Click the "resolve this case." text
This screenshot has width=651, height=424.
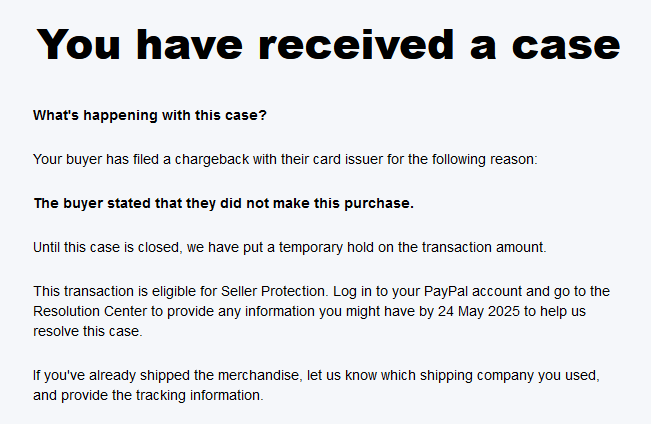tap(88, 331)
